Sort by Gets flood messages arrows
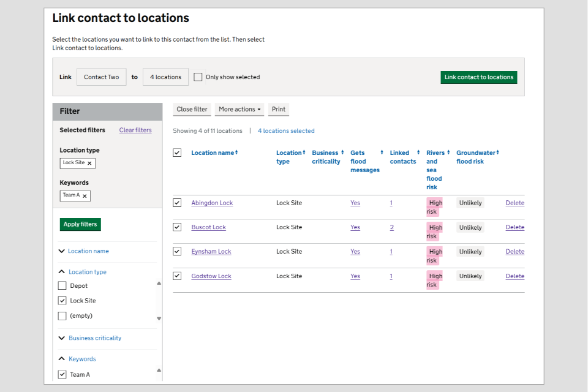This screenshot has height=392, width=588. pos(382,153)
